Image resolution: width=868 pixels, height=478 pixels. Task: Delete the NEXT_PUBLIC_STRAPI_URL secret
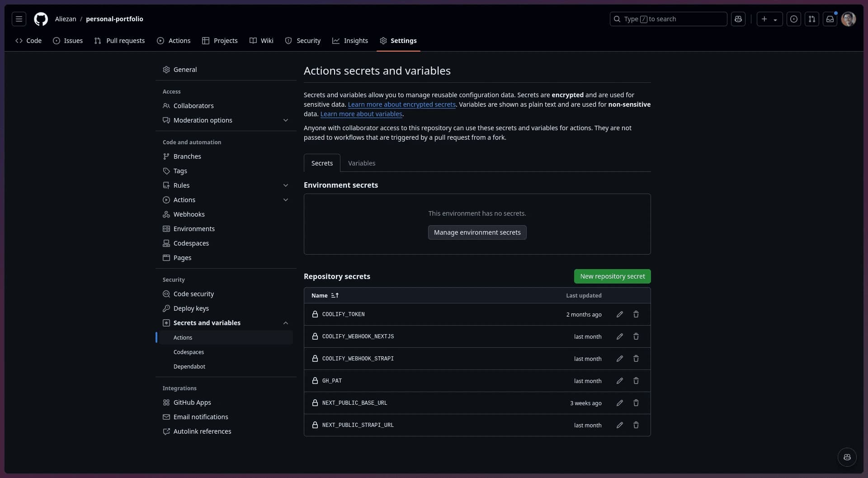pyautogui.click(x=636, y=425)
